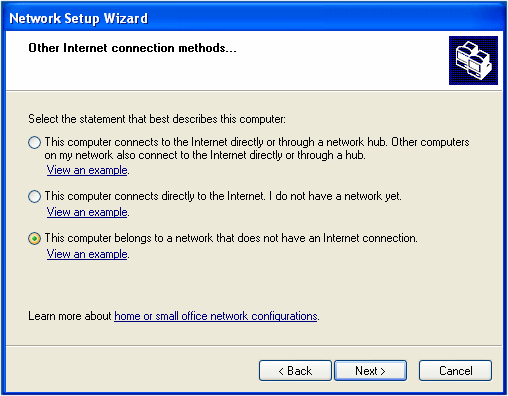508x396 pixels.
Task: Open 'View an example' under 'no Internet connection' option
Action: pos(87,254)
